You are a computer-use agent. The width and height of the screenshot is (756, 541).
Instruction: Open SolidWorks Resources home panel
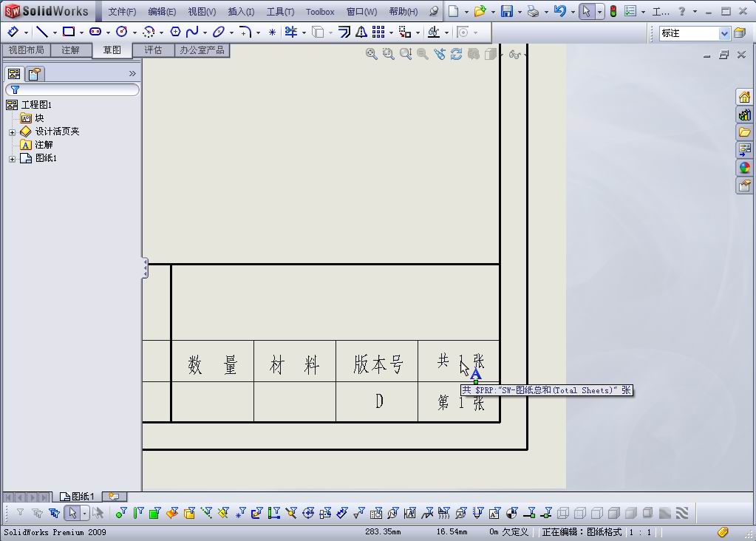point(744,98)
